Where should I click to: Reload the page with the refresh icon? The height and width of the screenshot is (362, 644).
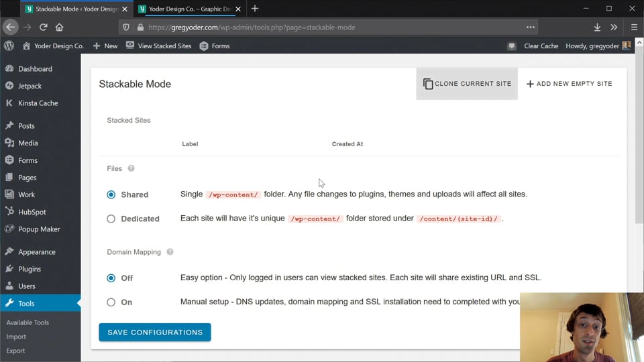[43, 27]
